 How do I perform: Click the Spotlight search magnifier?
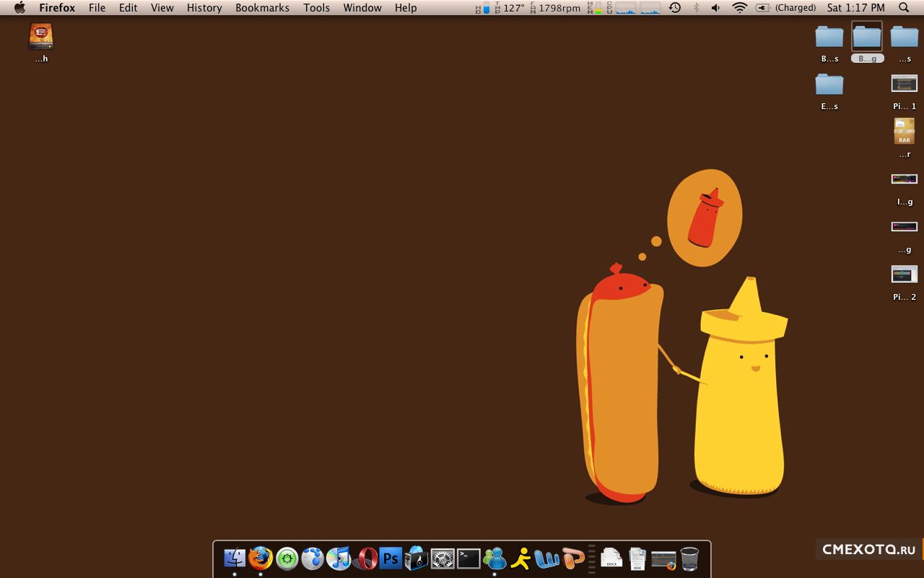tap(904, 8)
